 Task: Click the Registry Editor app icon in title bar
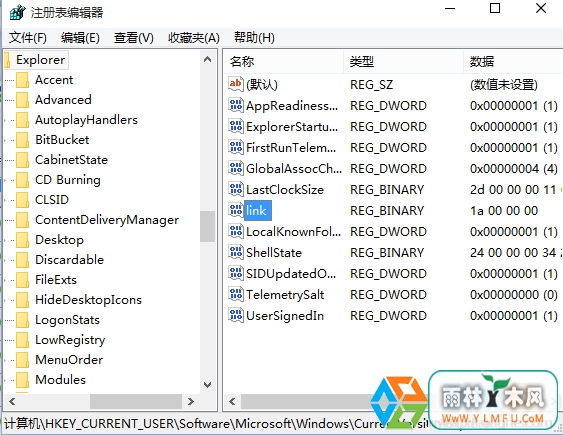click(x=18, y=12)
